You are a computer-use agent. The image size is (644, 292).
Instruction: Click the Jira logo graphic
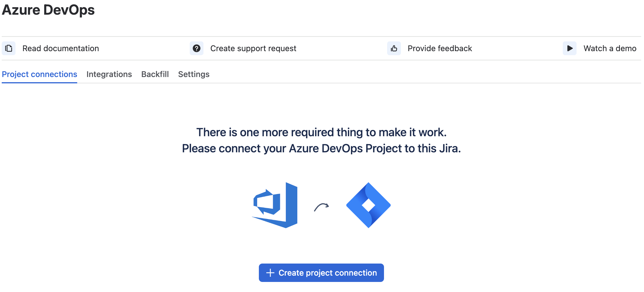pos(368,205)
